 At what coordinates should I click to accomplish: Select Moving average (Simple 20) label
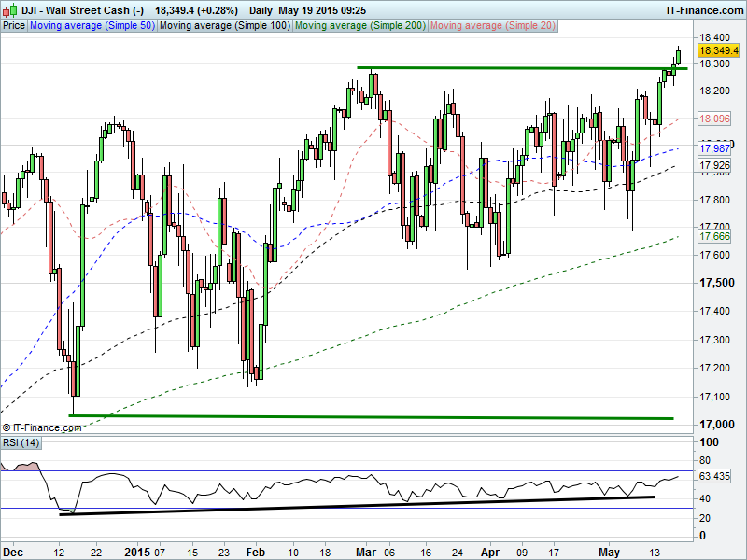pyautogui.click(x=492, y=26)
